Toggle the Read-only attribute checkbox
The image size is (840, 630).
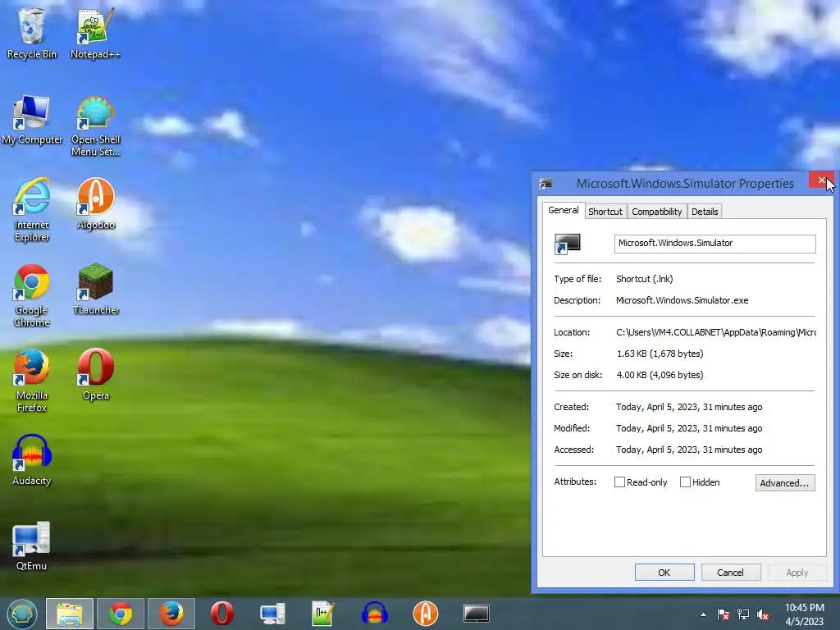[x=619, y=482]
